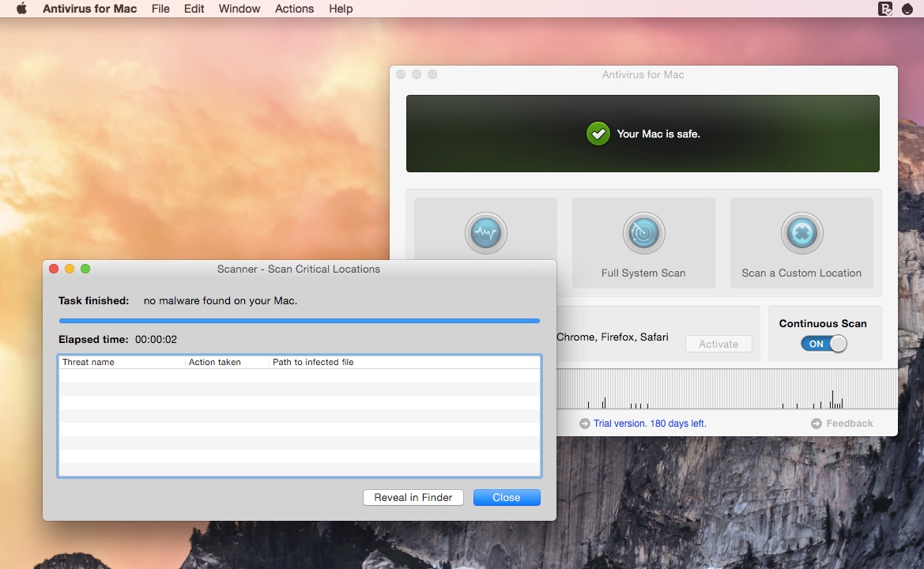Open the Trial version 180 days left link
The height and width of the screenshot is (569, 924).
pos(650,424)
